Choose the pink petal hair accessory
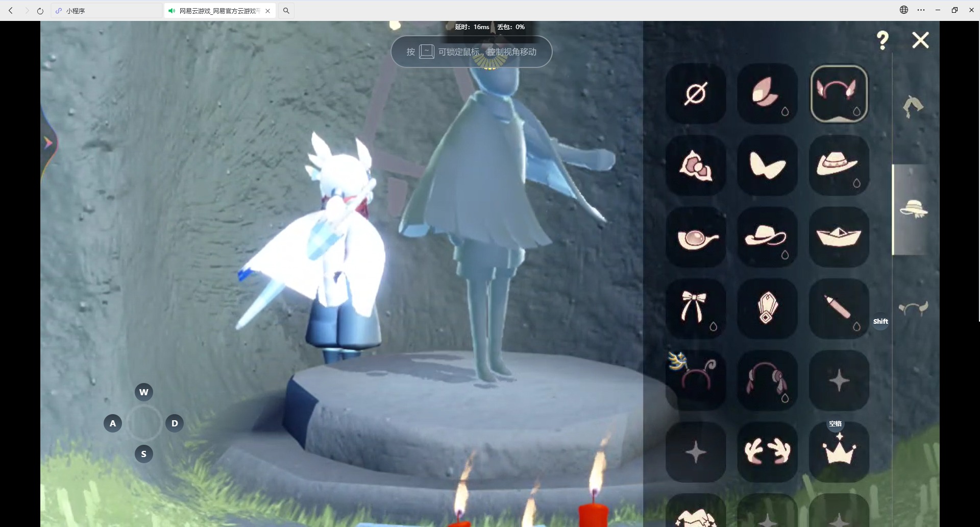Image resolution: width=980 pixels, height=527 pixels. pos(767,93)
